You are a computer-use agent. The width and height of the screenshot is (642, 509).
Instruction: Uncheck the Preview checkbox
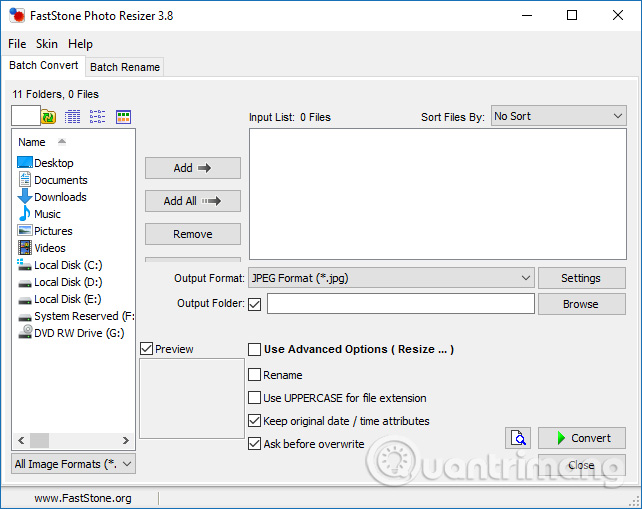(x=146, y=349)
